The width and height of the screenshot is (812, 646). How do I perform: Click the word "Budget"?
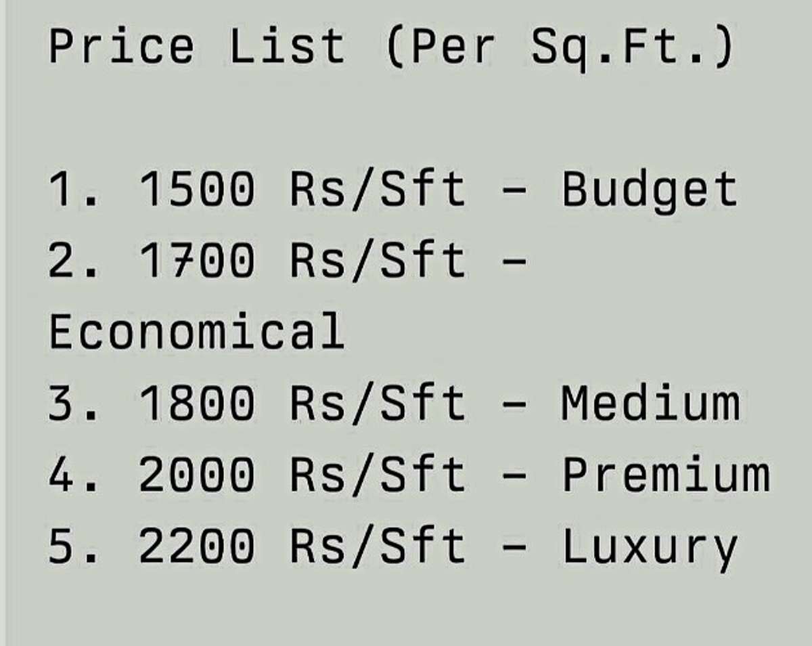pos(649,190)
